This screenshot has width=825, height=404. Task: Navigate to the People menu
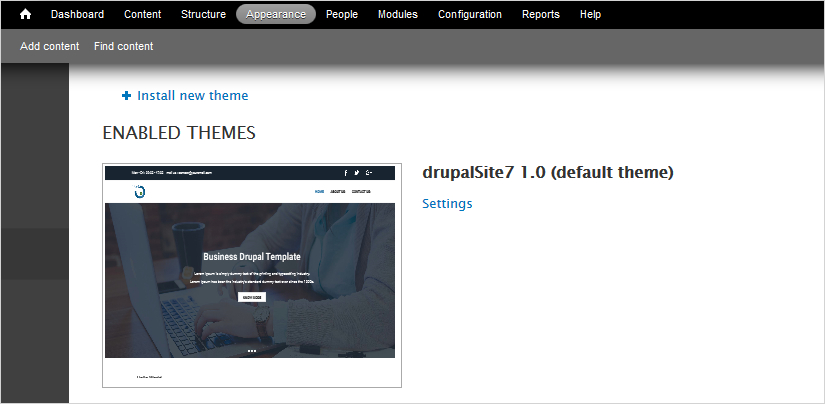tap(342, 14)
